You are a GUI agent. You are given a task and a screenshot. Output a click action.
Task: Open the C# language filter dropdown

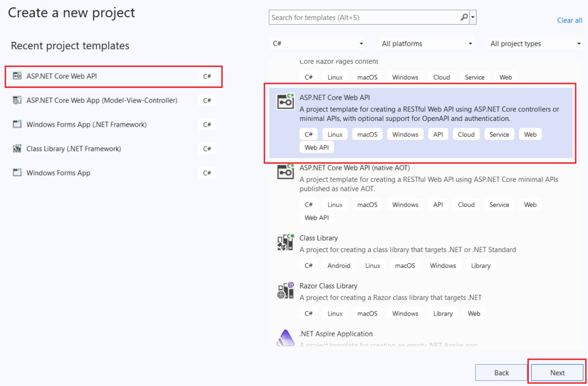[317, 44]
